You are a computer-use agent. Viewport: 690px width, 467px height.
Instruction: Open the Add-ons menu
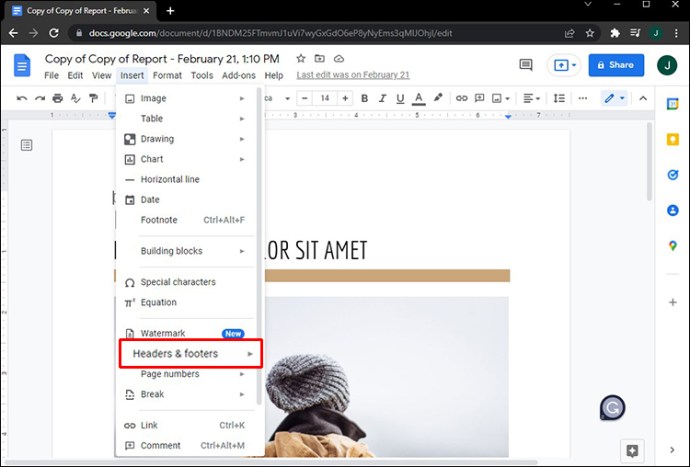click(239, 75)
